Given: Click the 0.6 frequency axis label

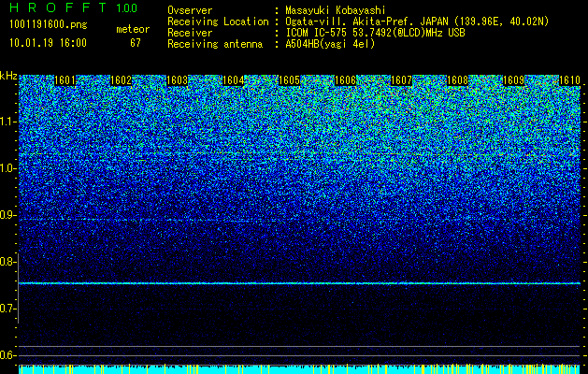Looking at the screenshot, I should click(7, 355).
